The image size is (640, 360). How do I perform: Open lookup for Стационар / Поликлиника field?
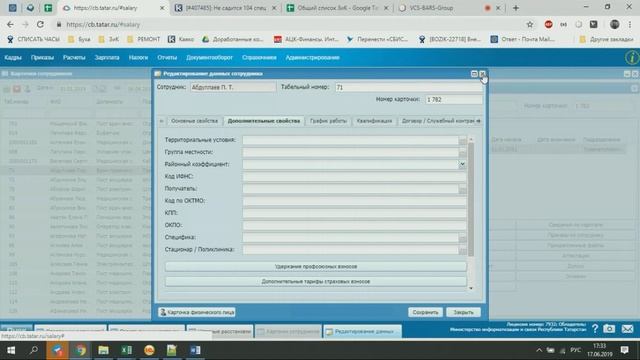(x=462, y=250)
